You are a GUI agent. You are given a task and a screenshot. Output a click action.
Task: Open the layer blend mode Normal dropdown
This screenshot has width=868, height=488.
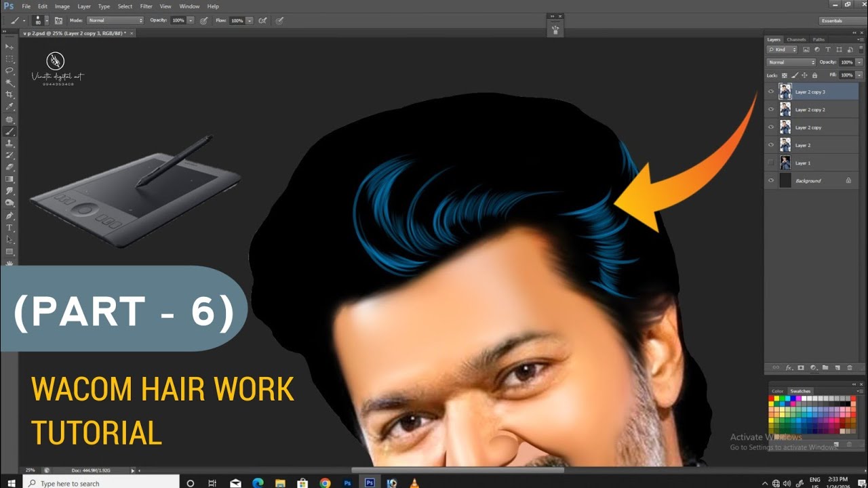pyautogui.click(x=791, y=62)
